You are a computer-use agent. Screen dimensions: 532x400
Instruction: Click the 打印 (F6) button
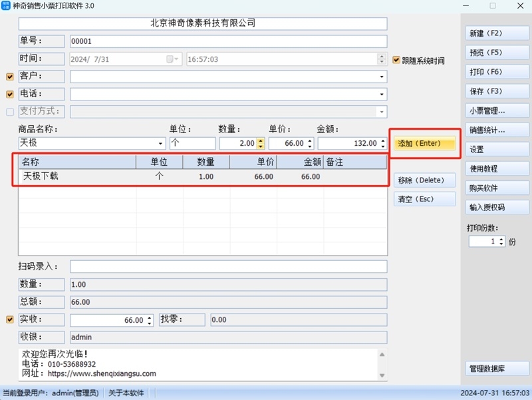point(497,72)
